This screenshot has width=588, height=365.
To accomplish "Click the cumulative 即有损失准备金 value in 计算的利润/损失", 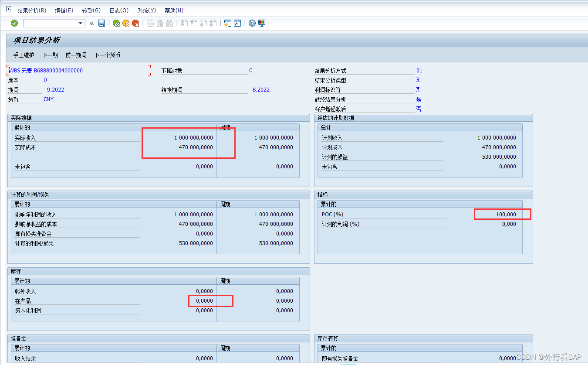I will click(204, 234).
